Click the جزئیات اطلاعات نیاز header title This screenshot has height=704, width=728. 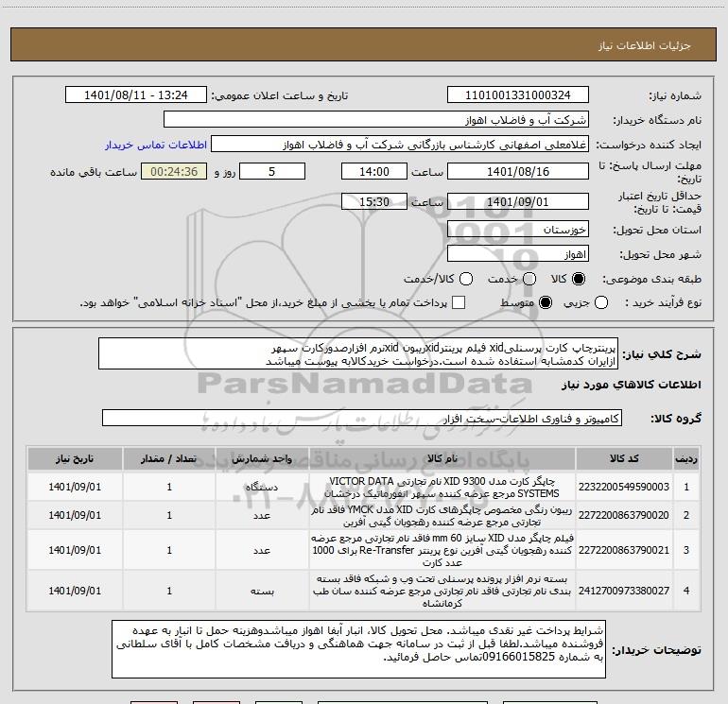click(x=645, y=45)
